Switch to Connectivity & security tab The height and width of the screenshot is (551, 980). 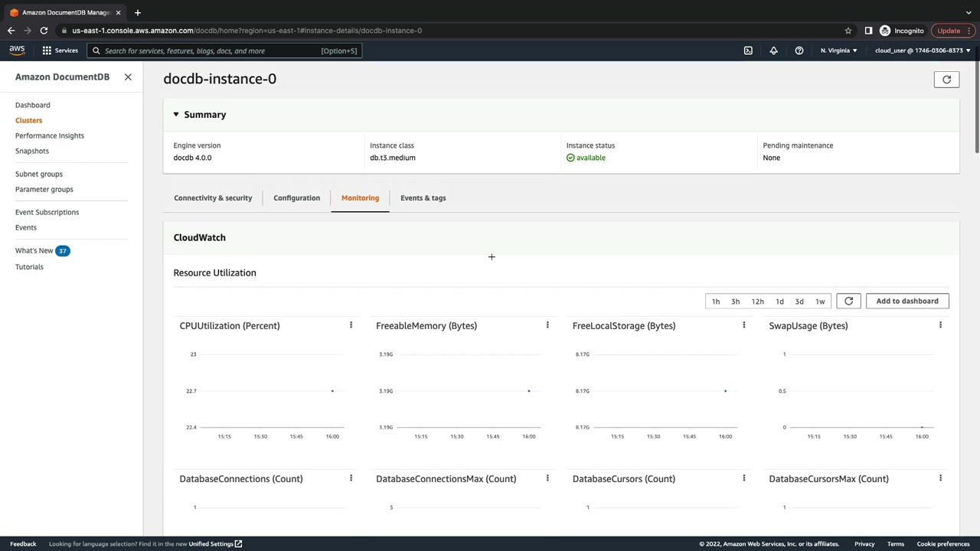click(x=213, y=198)
